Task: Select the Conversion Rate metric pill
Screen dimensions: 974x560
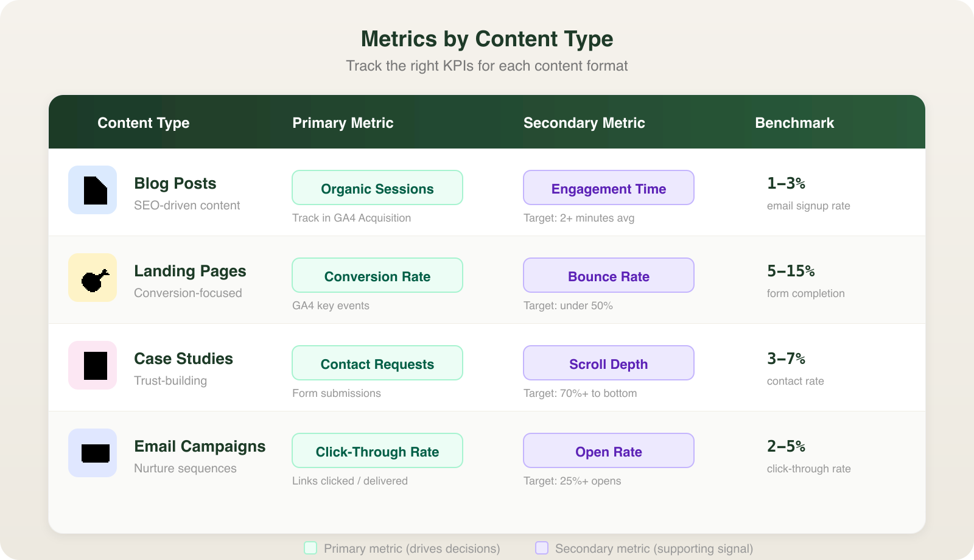Action: click(377, 275)
